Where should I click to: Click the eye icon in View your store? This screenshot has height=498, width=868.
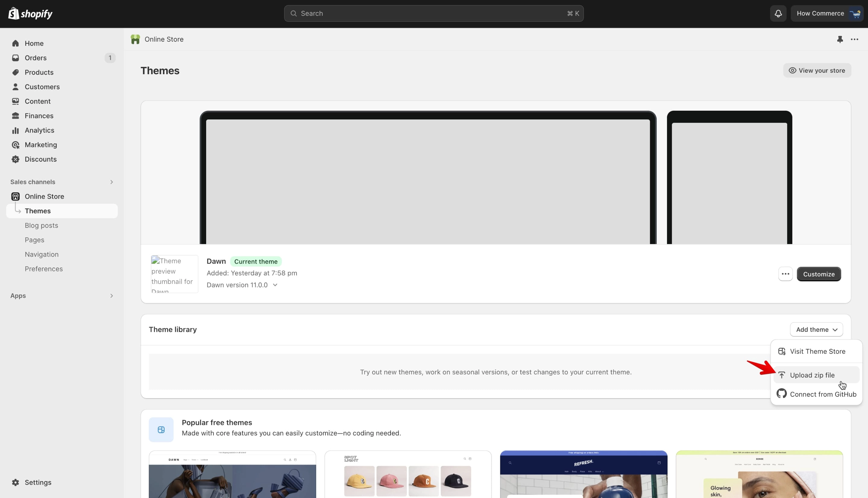(792, 71)
